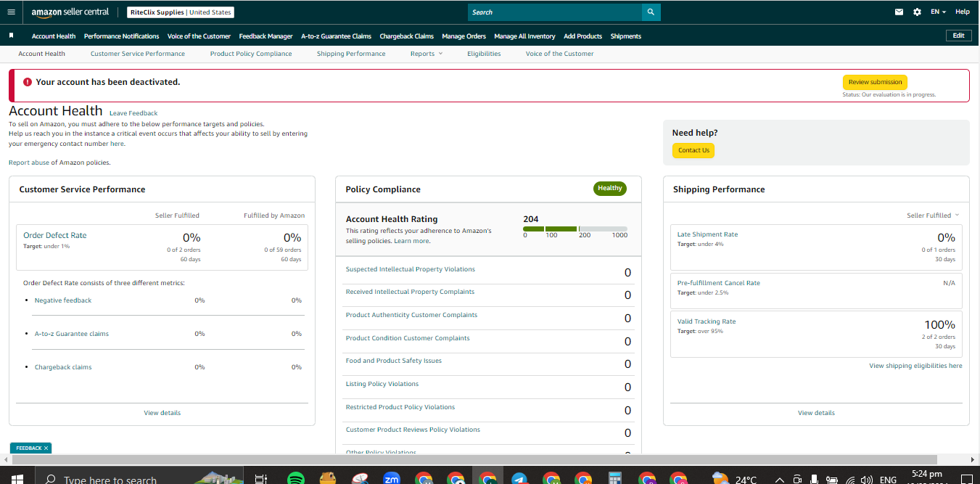Open Add Products

(x=582, y=36)
